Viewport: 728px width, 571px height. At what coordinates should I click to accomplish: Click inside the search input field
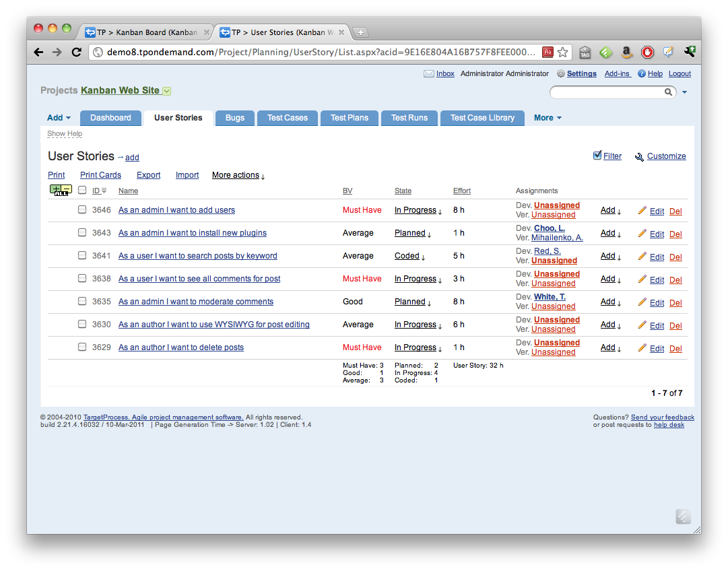point(606,92)
